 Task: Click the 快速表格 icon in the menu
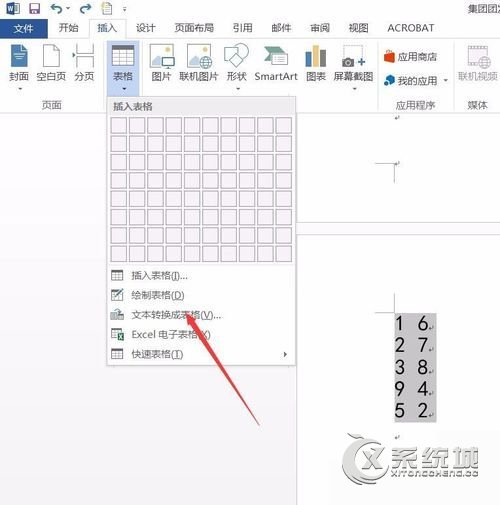pyautogui.click(x=117, y=354)
